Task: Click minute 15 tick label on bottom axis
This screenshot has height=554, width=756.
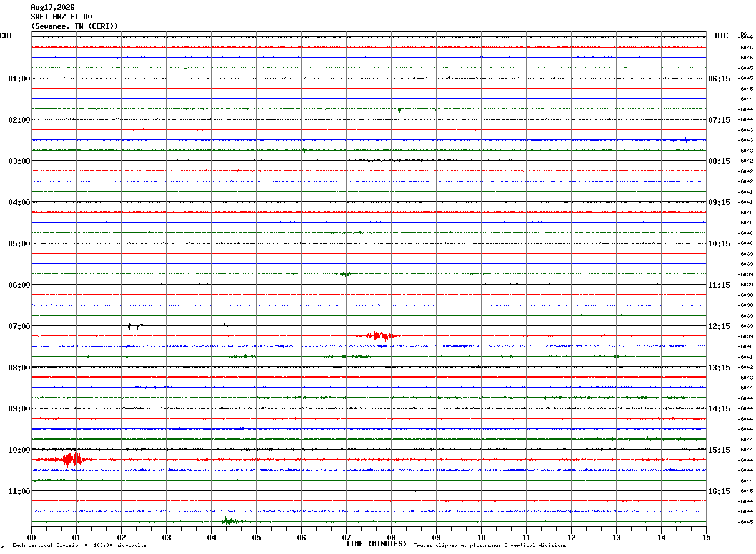Action: click(706, 537)
